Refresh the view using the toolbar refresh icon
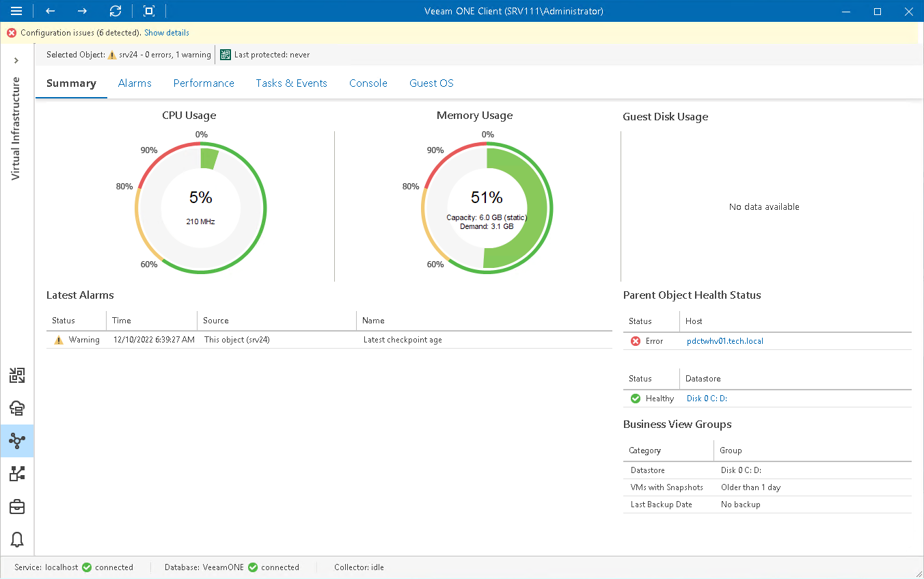 [x=115, y=11]
